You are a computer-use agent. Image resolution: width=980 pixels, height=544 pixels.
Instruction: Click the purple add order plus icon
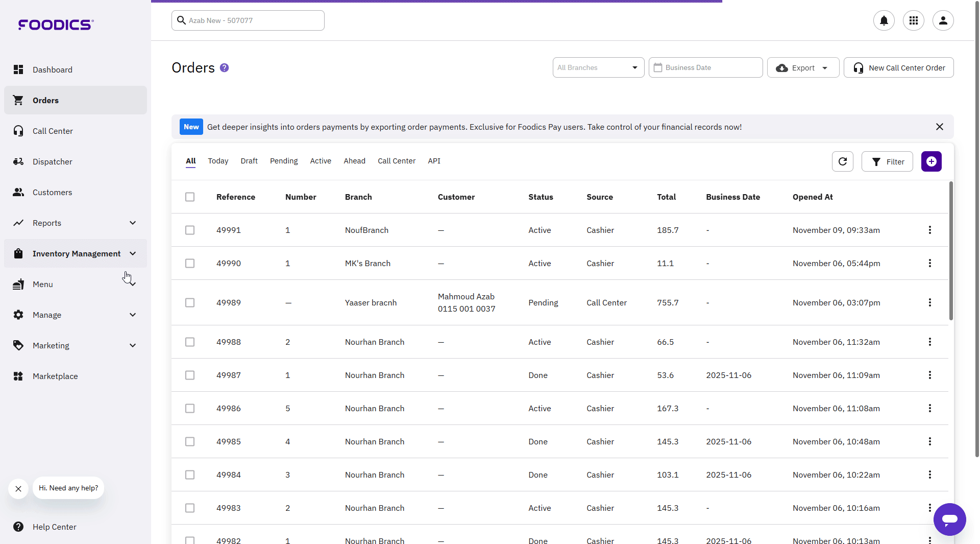pyautogui.click(x=931, y=161)
